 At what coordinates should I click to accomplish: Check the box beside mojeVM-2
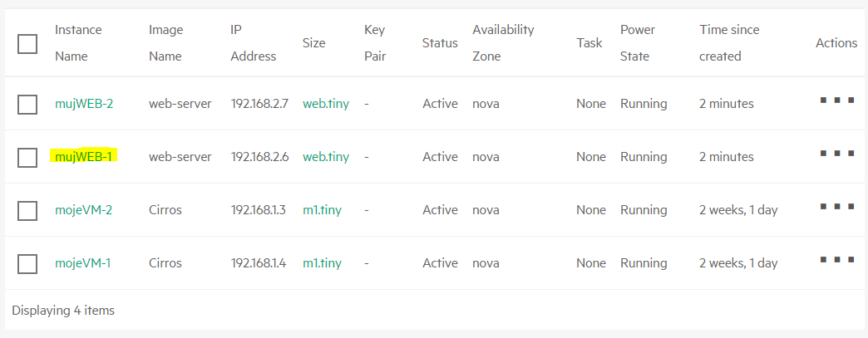(27, 211)
